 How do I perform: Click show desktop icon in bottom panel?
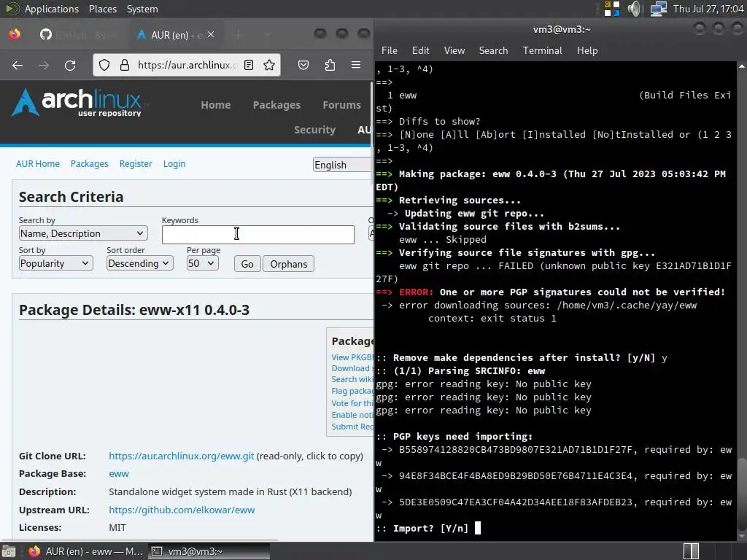click(x=9, y=551)
